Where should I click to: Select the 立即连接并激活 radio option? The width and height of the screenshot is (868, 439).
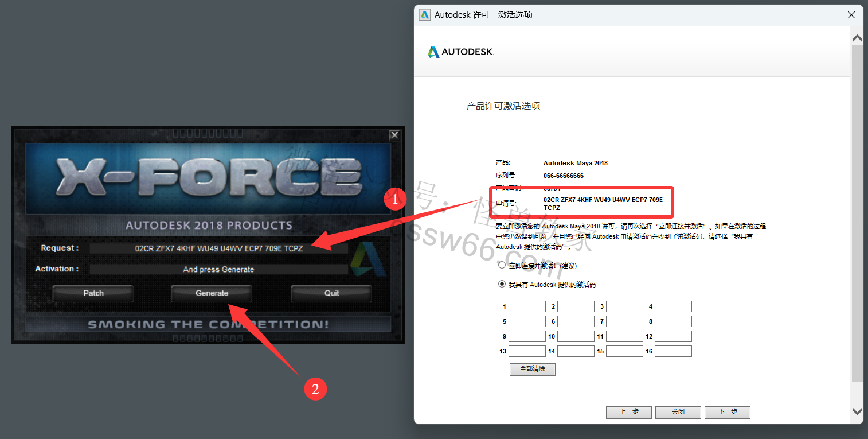pyautogui.click(x=502, y=266)
